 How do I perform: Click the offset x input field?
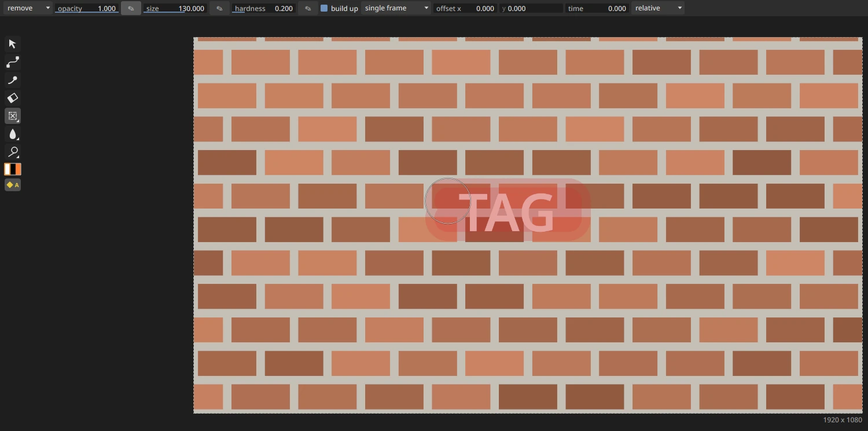coord(465,8)
